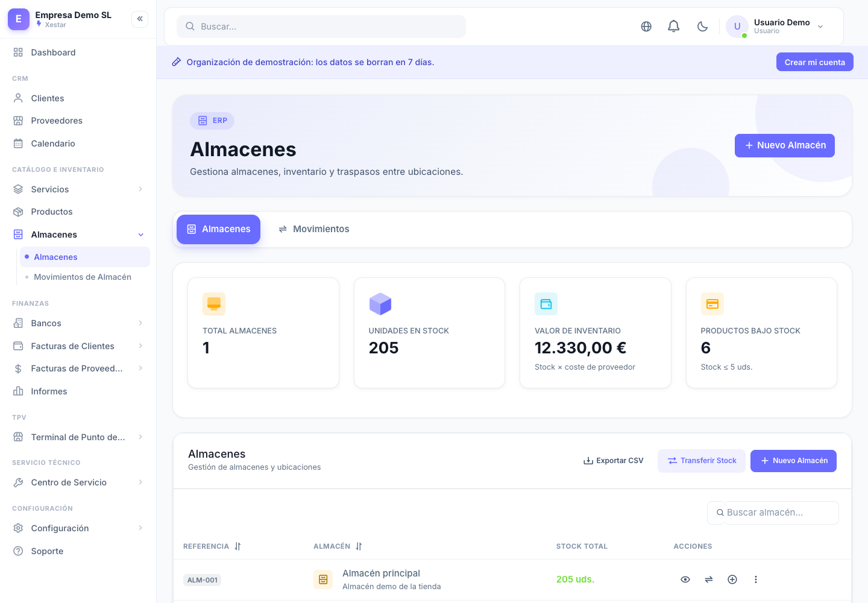The image size is (868, 603).
Task: Switch to the Movimientos tab
Action: pyautogui.click(x=313, y=229)
